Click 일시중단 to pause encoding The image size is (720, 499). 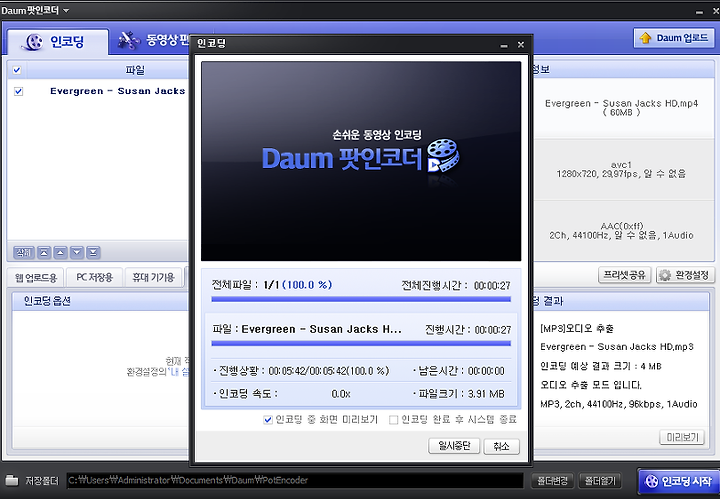click(x=454, y=446)
